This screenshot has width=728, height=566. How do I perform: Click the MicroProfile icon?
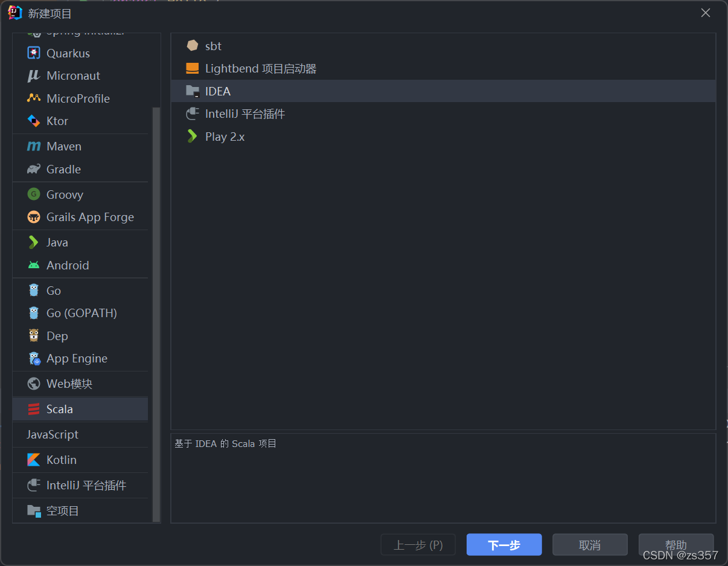pos(34,98)
